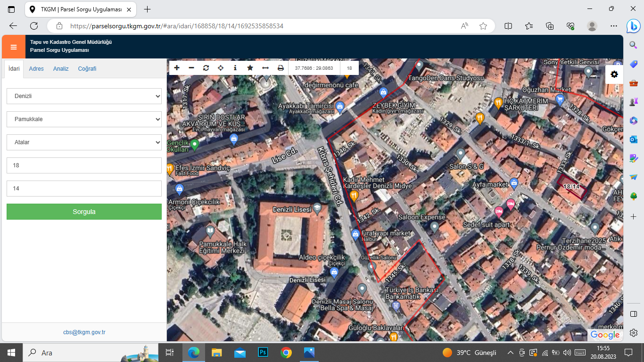Open File Explorer from the taskbar

coord(216,353)
